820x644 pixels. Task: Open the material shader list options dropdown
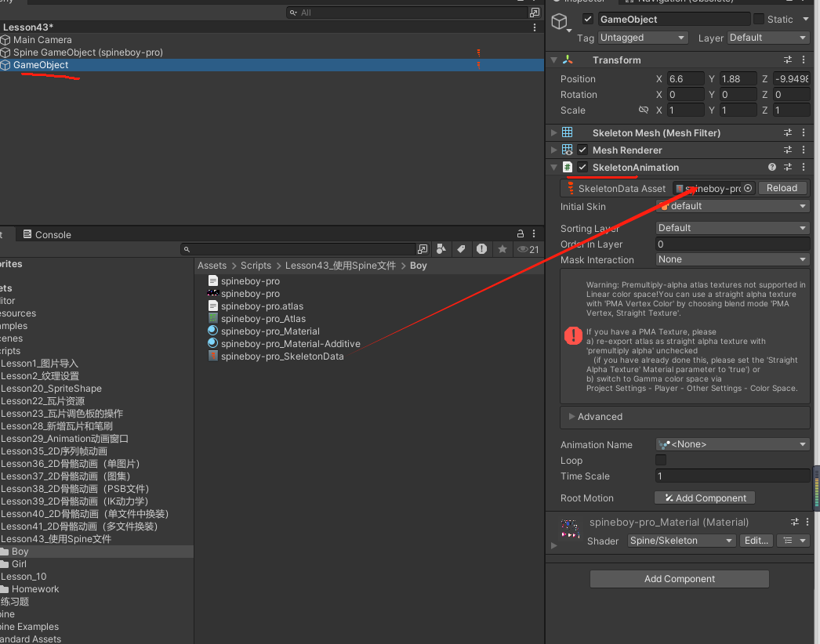pyautogui.click(x=793, y=541)
